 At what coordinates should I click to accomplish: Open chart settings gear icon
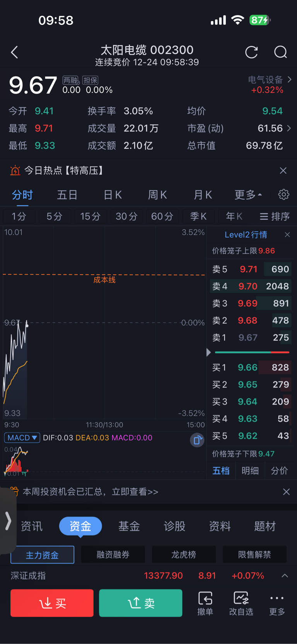click(283, 194)
